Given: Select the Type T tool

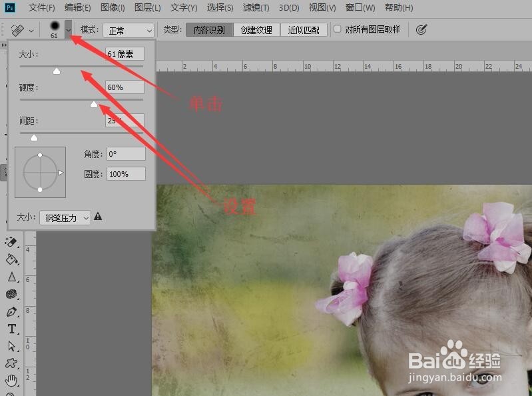Looking at the screenshot, I should tap(12, 329).
